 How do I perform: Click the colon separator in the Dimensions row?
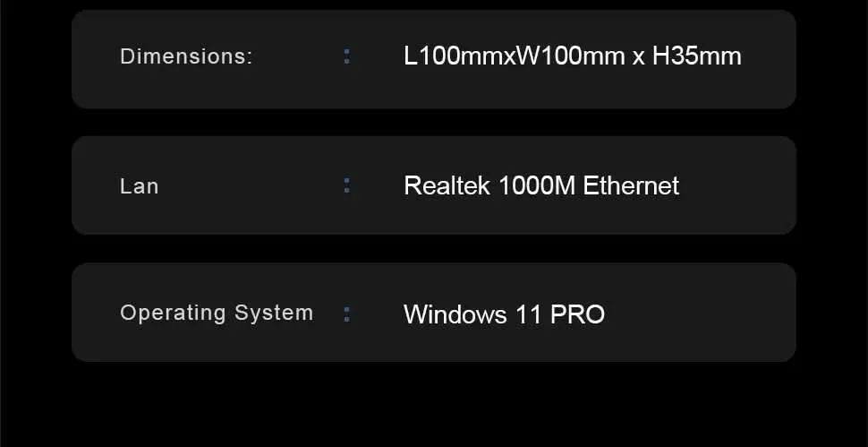pos(347,56)
